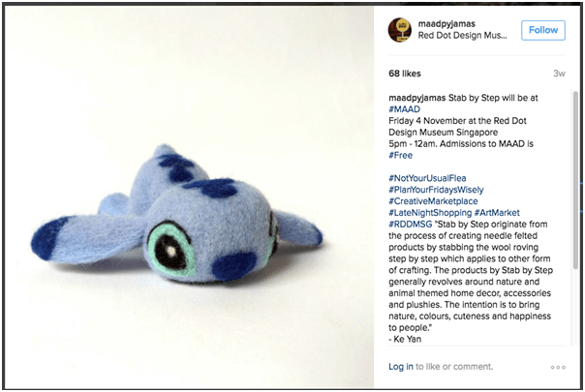Click the 3w post timestamp
Screen dimensions: 585x392
(x=559, y=74)
